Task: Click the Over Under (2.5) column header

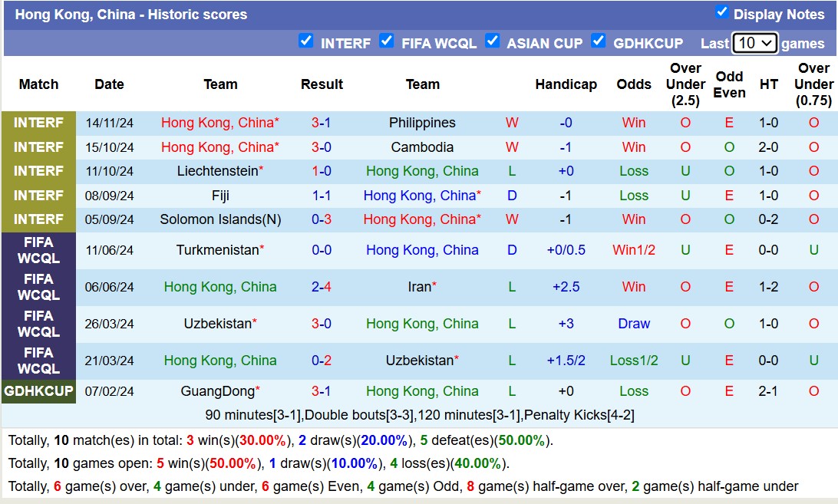Action: 685,84
